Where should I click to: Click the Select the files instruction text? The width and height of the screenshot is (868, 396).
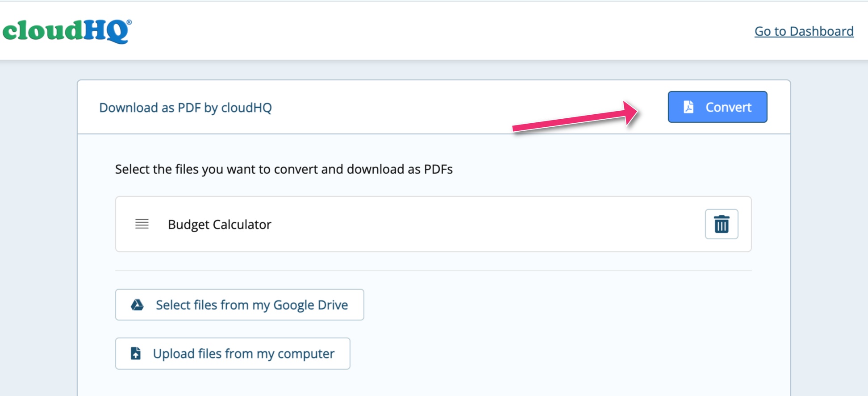pos(284,169)
